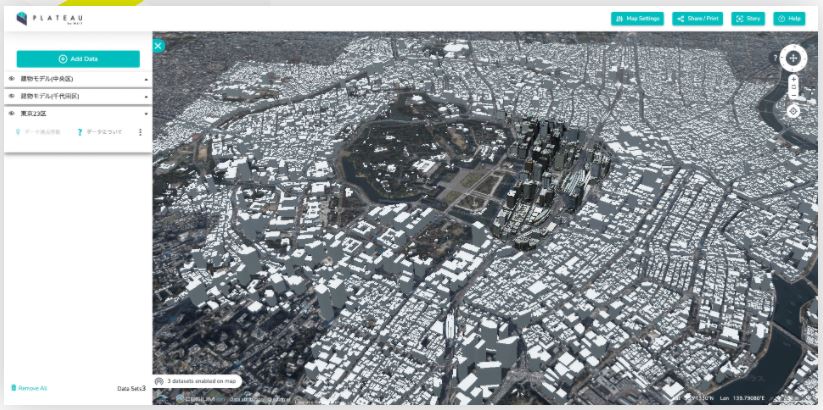This screenshot has height=410, width=823.
Task: Click the compass help question mark
Action: [x=775, y=58]
